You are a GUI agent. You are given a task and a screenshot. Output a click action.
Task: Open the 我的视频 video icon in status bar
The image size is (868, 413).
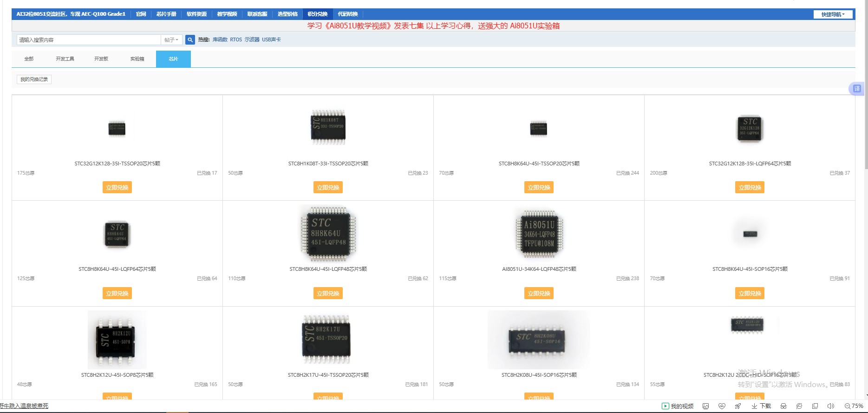point(678,406)
